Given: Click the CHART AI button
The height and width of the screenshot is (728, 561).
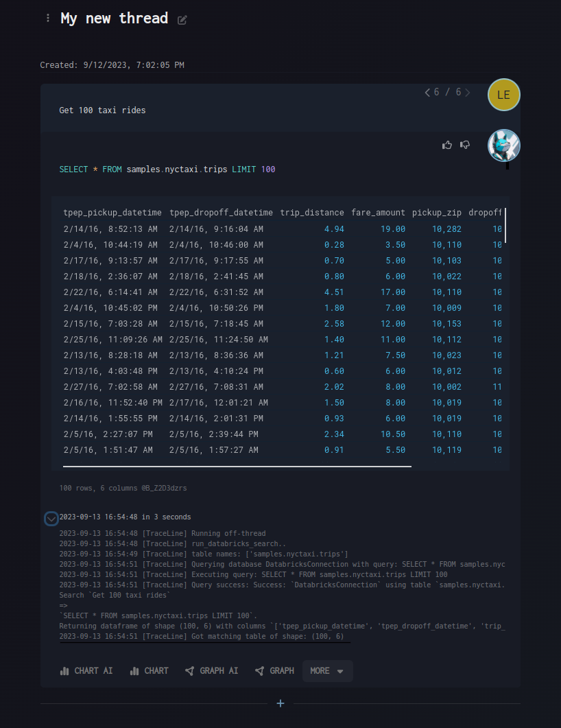Looking at the screenshot, I should pos(86,671).
